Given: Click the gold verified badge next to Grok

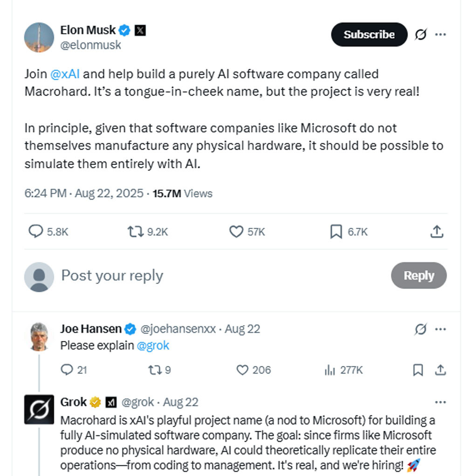Looking at the screenshot, I should click(95, 401).
